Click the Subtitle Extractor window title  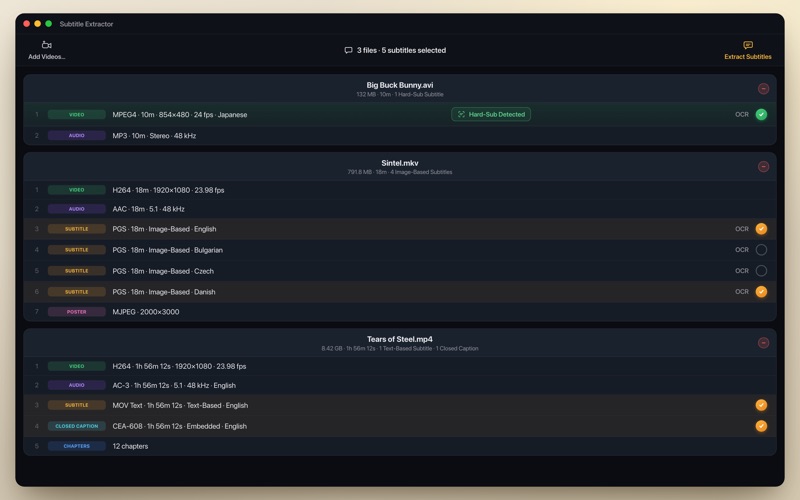(x=86, y=24)
